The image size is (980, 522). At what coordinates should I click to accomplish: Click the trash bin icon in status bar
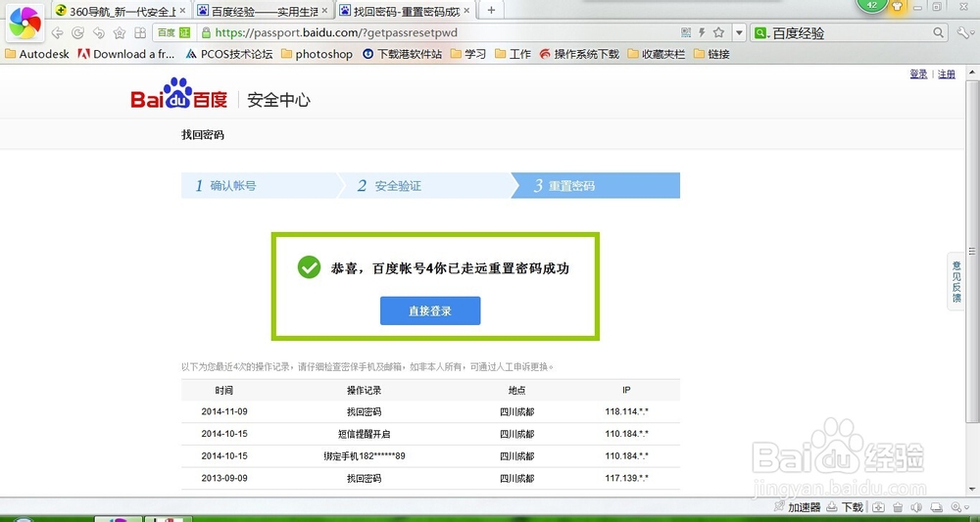[898, 507]
